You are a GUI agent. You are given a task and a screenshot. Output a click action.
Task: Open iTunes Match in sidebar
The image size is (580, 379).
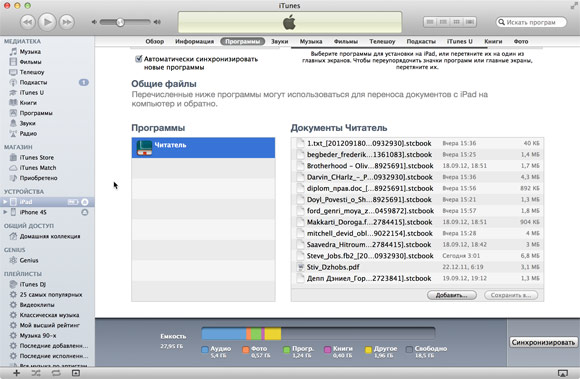click(x=38, y=167)
